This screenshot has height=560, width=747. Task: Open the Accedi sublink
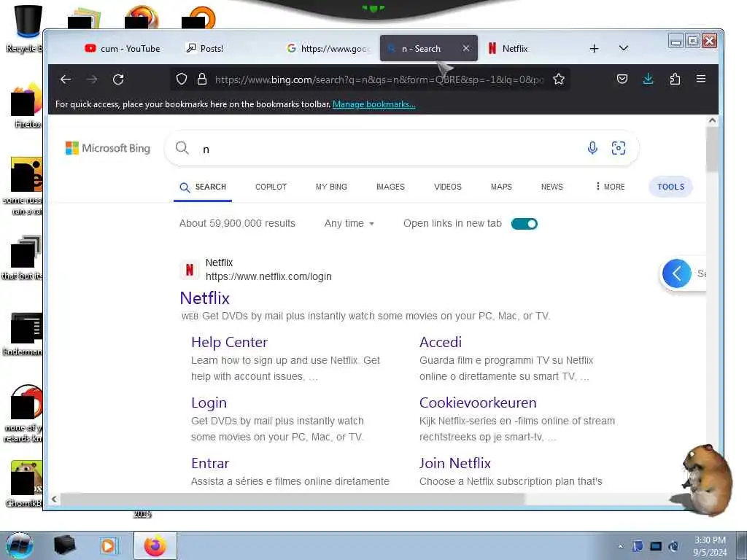(x=441, y=342)
